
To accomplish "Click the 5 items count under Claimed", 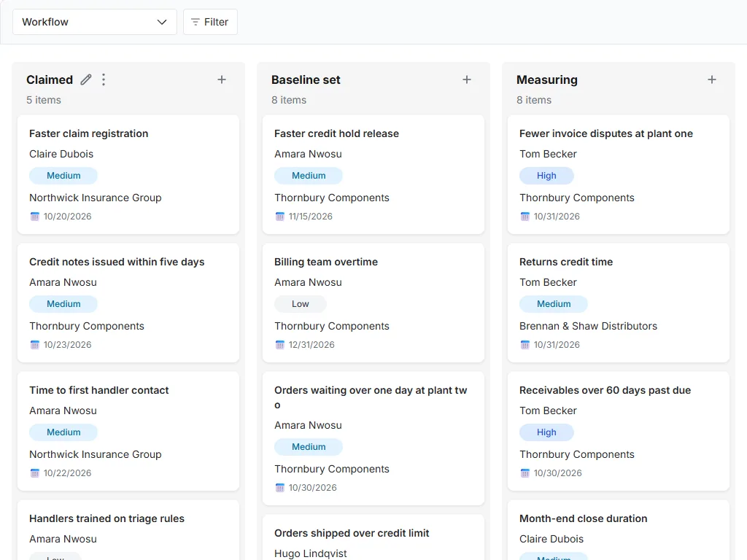I will coord(44,100).
